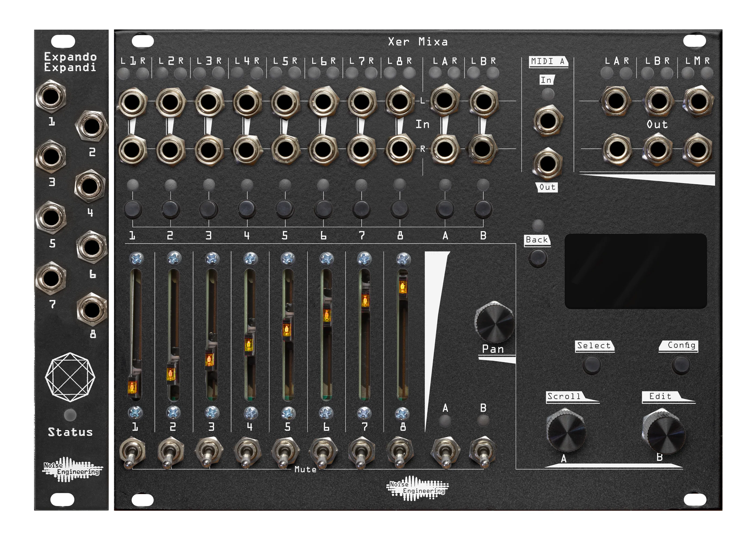
Task: Click the Pan knob
Action: (494, 322)
